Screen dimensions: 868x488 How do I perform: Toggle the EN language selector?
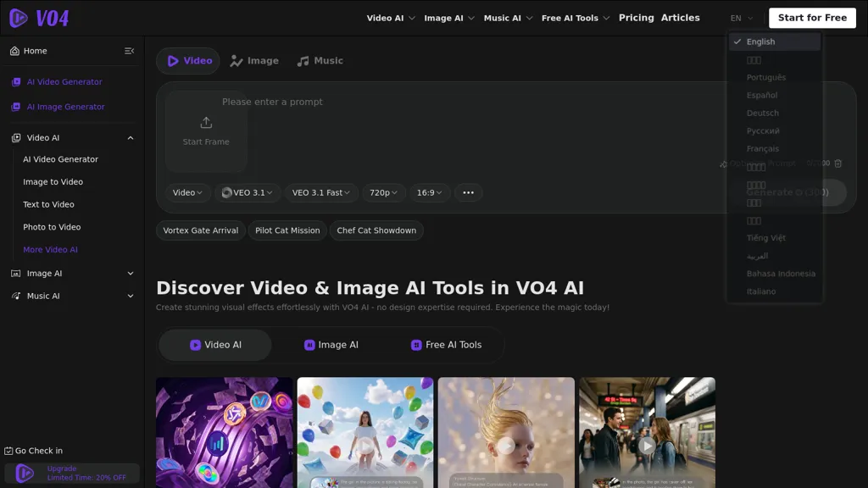click(742, 19)
